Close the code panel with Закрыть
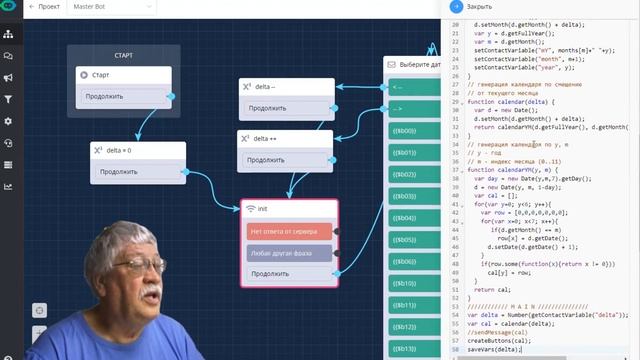 (479, 7)
